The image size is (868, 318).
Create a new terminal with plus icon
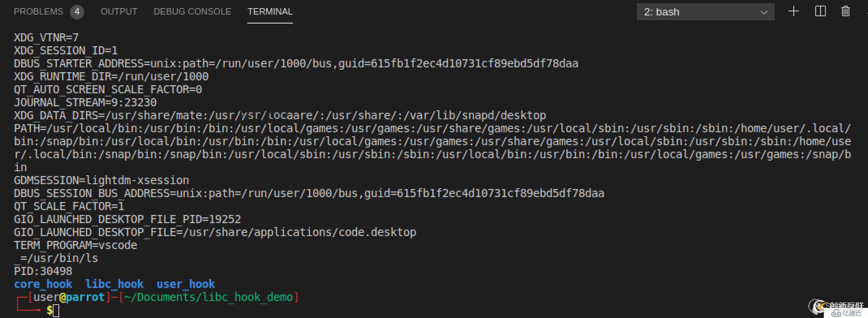click(x=793, y=11)
